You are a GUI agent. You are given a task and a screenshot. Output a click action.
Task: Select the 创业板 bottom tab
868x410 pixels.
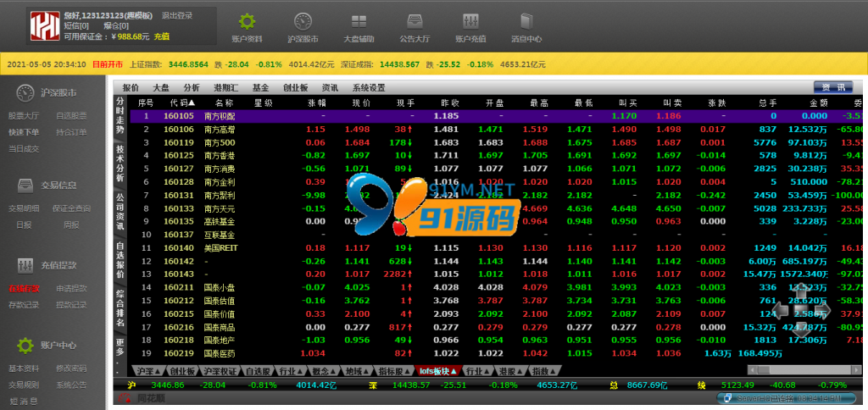point(183,371)
